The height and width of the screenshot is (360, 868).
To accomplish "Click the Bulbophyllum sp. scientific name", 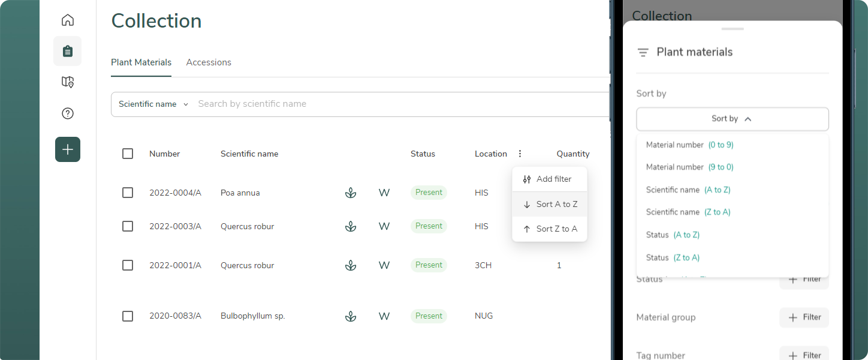I will pos(253,316).
